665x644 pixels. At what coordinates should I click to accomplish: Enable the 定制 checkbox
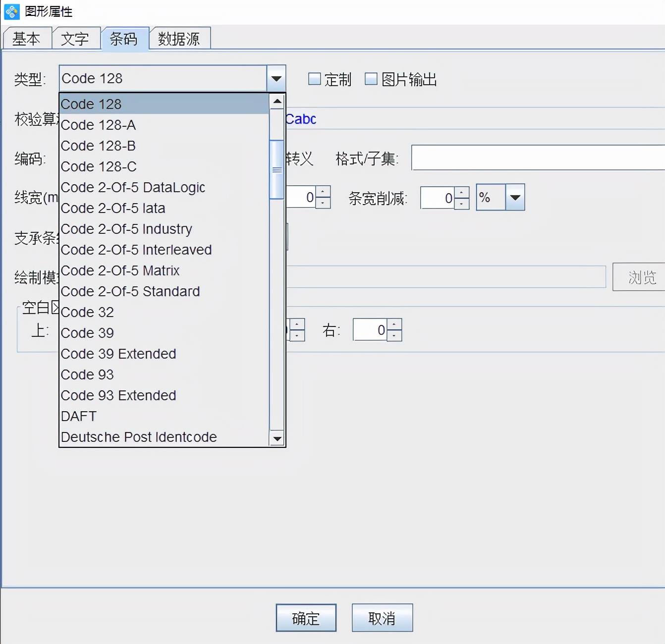pos(315,79)
